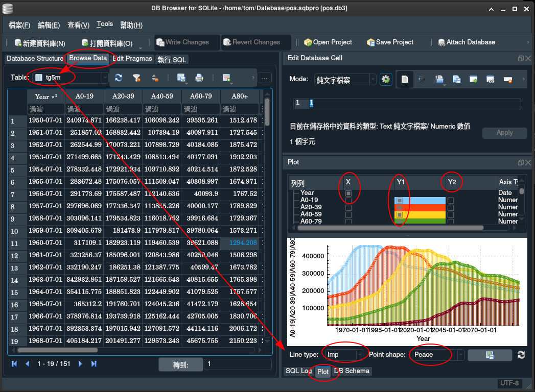Go to the next page of records

[80, 364]
